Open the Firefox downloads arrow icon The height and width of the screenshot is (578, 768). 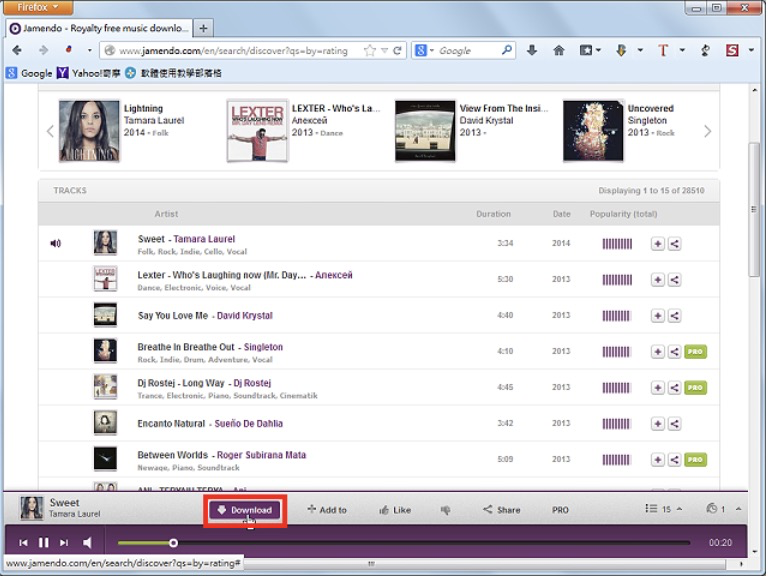532,50
